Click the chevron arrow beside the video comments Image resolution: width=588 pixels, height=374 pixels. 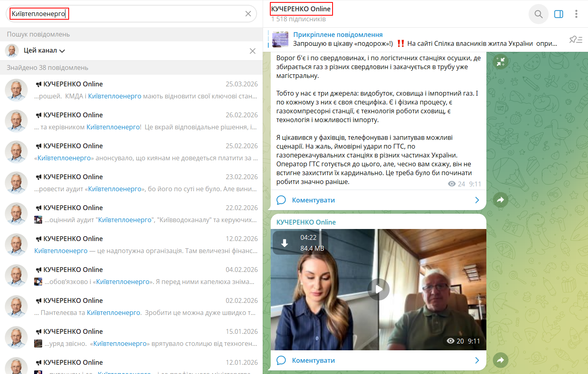tap(477, 360)
